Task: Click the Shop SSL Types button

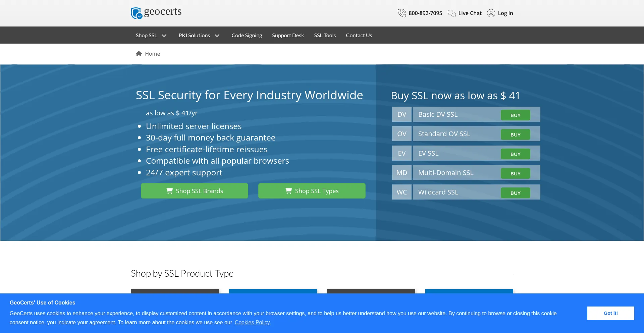Action: 312,191
